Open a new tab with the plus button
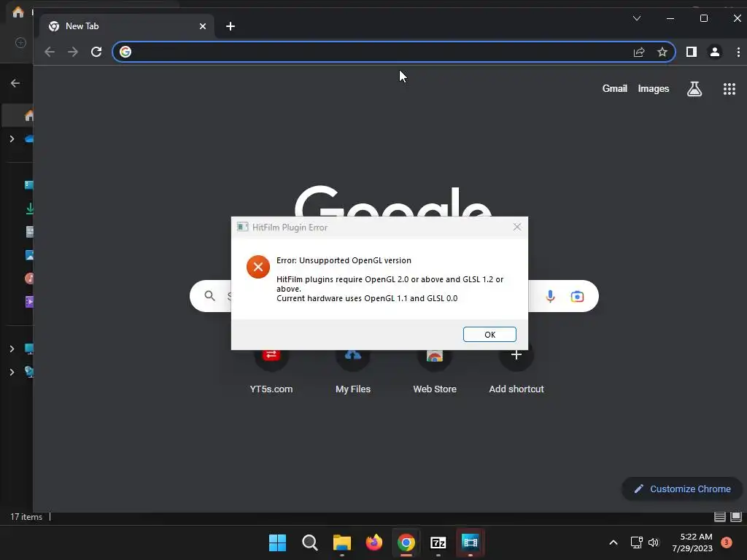 [x=230, y=26]
